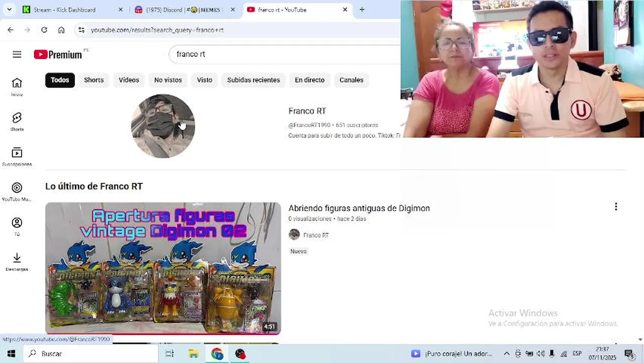
Task: Click the YouTube search box
Action: point(285,54)
